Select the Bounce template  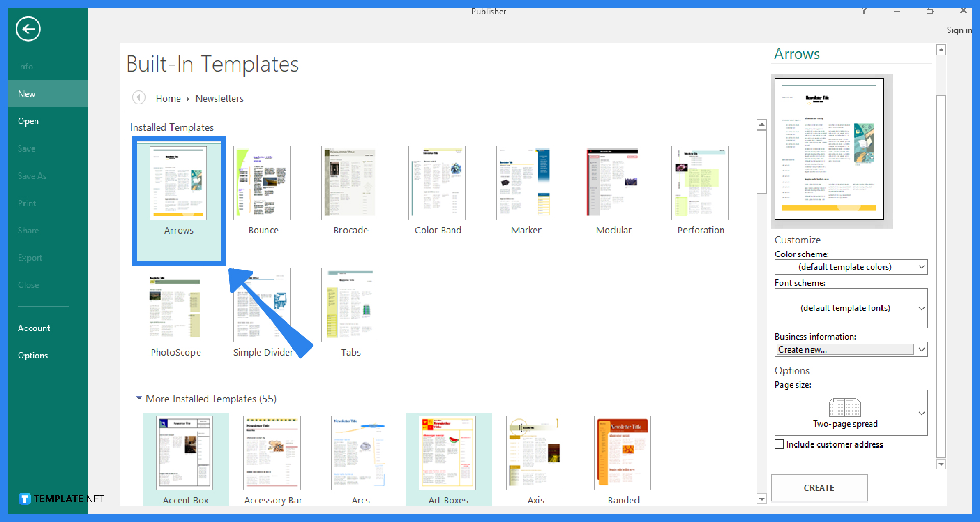(x=262, y=183)
